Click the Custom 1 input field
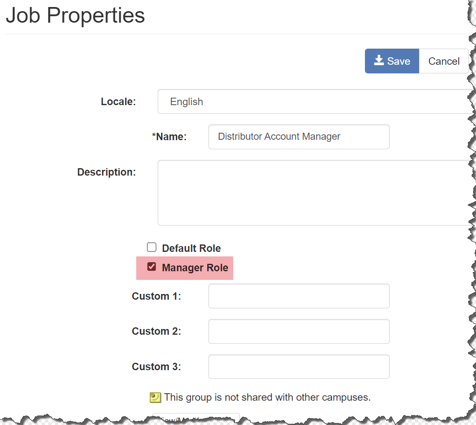476x425 pixels. click(x=299, y=296)
